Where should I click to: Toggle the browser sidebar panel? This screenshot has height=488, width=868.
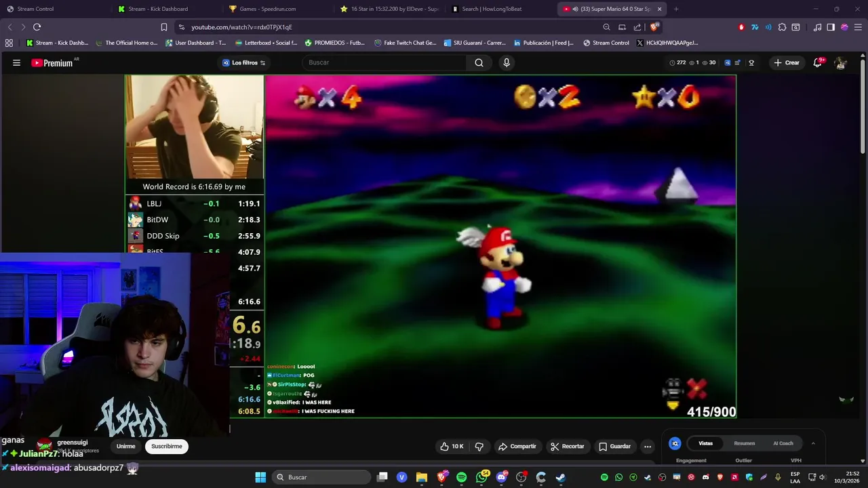pyautogui.click(x=831, y=27)
